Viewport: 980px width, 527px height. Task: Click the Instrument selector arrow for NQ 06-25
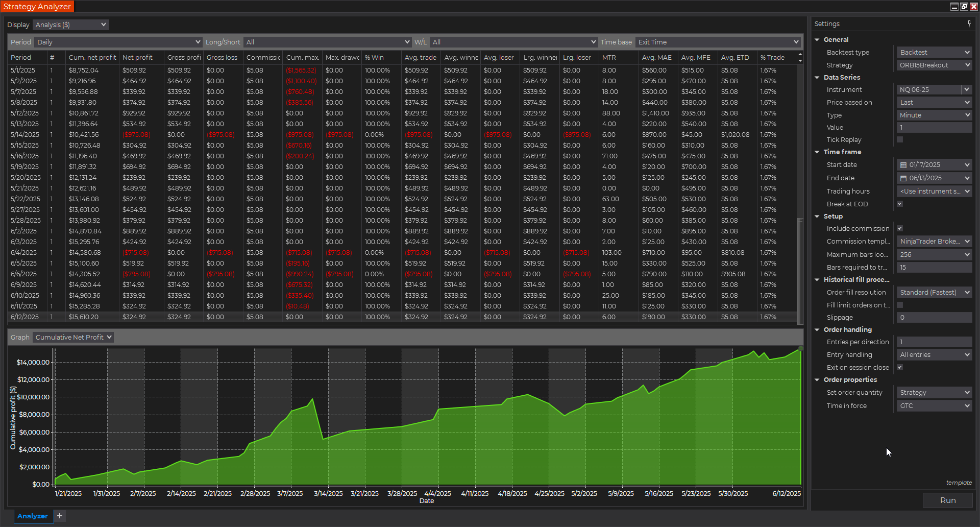tap(966, 89)
